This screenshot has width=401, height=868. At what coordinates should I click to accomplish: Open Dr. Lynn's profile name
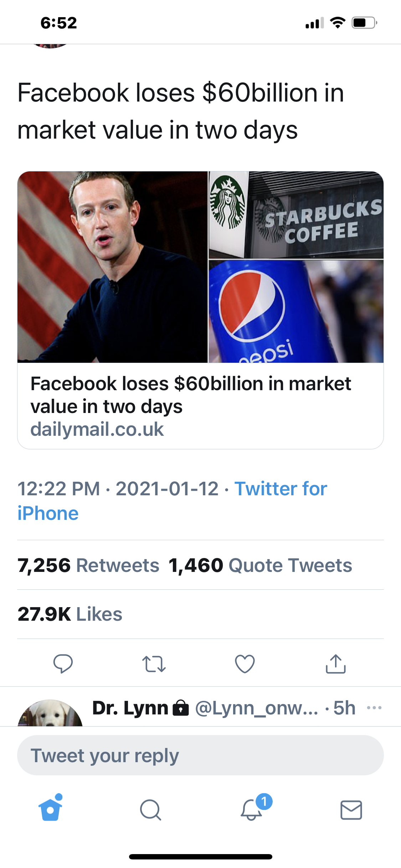[130, 708]
